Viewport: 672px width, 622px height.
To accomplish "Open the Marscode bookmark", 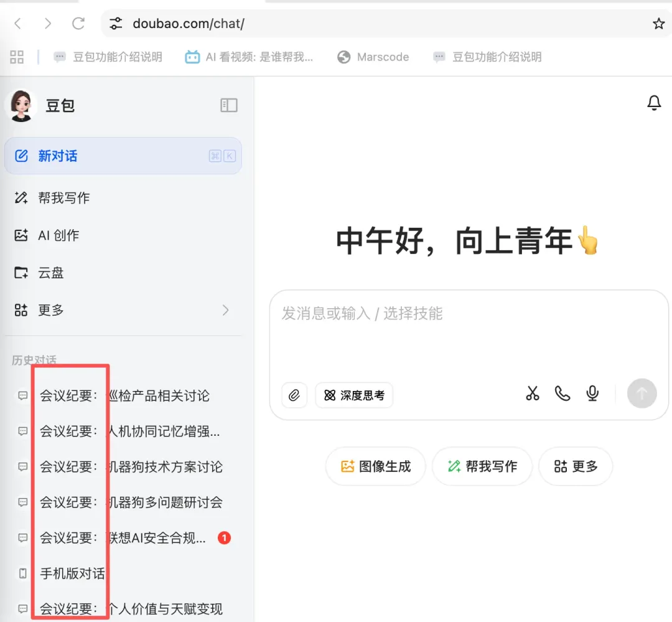I will pyautogui.click(x=373, y=57).
